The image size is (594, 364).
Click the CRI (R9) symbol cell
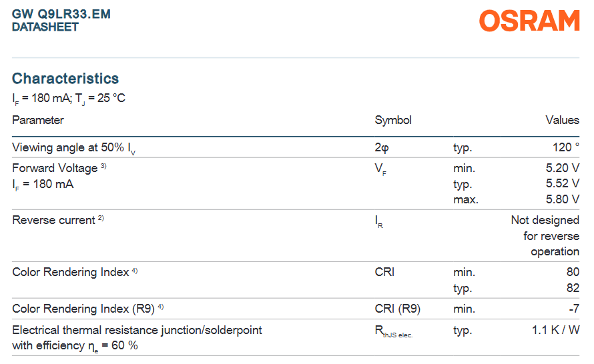pos(397,309)
